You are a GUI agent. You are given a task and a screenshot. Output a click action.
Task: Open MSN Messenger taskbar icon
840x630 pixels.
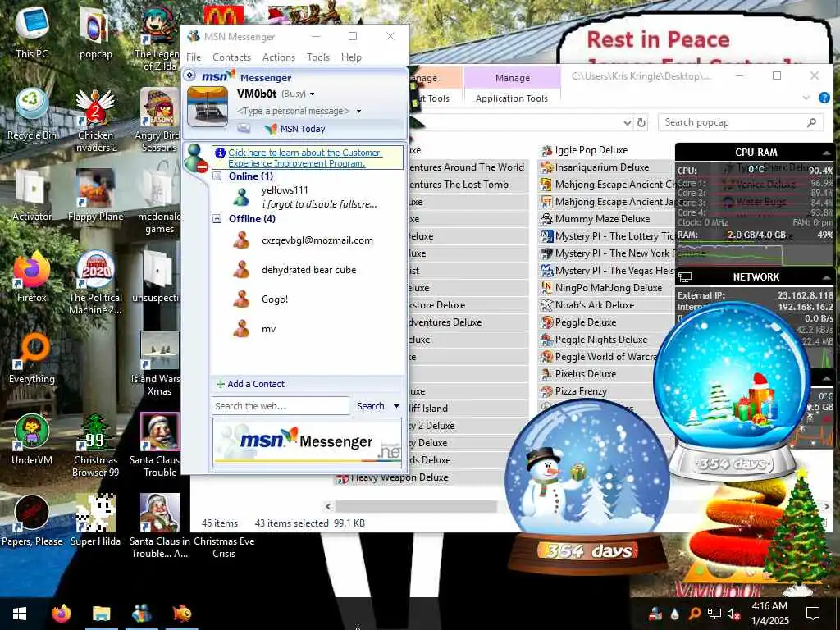pos(141,614)
